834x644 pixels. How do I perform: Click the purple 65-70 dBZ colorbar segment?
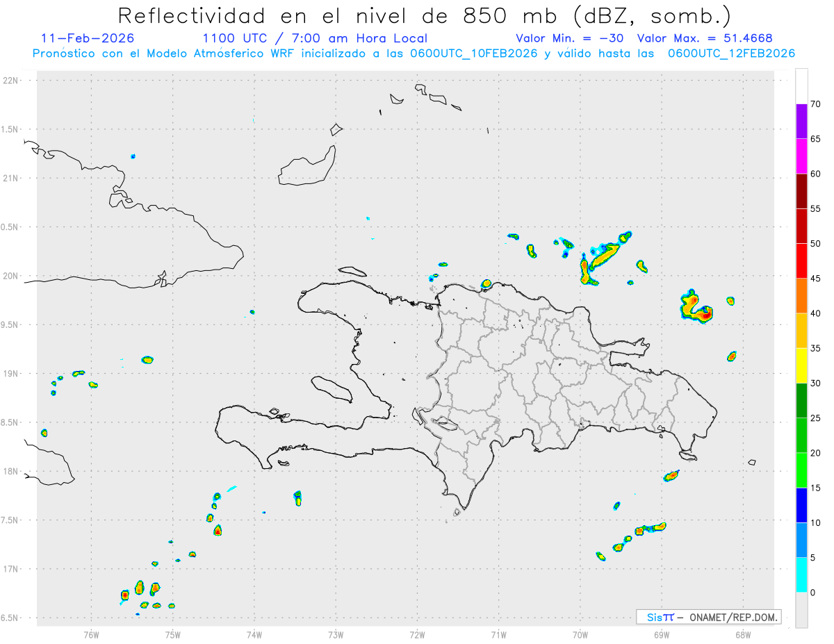[x=801, y=121]
